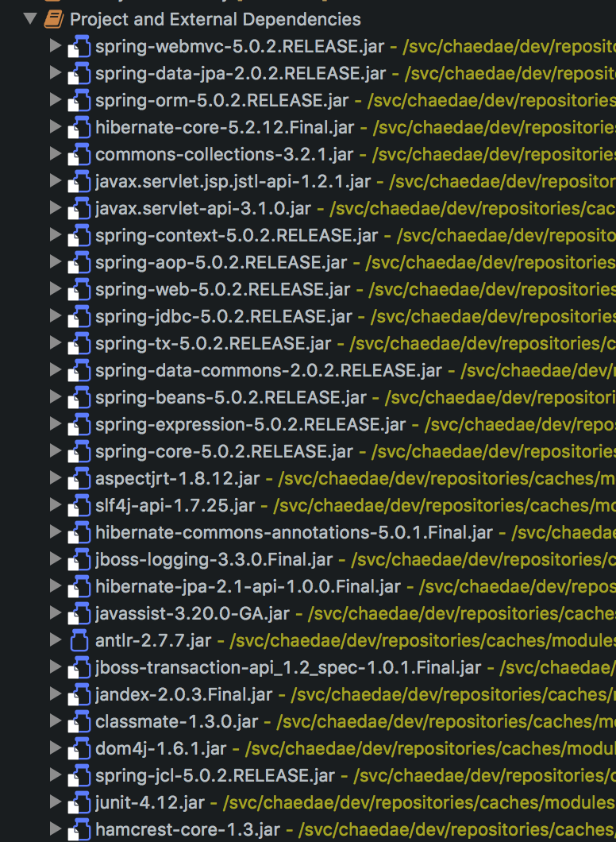Expand javax.servlet-api-3.1.0.jar
Viewport: 616px width, 842px height.
[x=56, y=208]
